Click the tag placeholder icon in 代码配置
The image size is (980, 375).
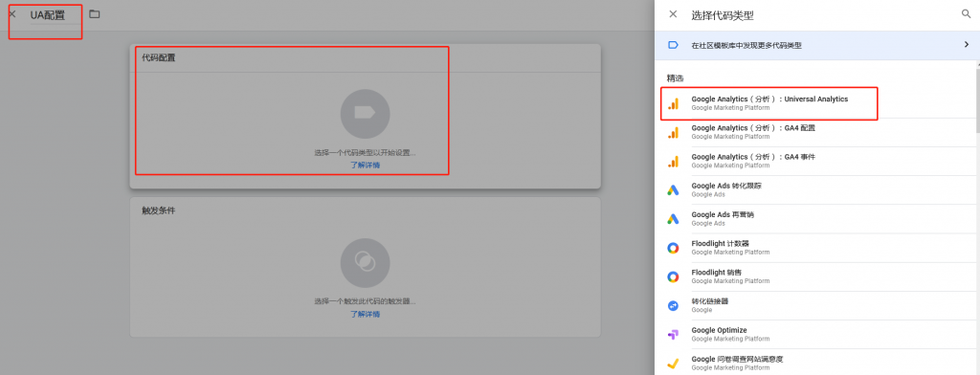click(365, 114)
